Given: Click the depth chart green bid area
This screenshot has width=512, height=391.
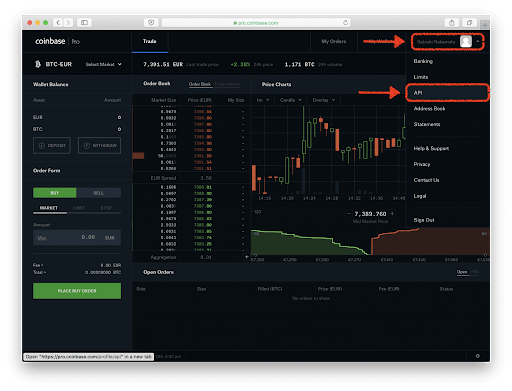Looking at the screenshot, I should click(x=300, y=247).
